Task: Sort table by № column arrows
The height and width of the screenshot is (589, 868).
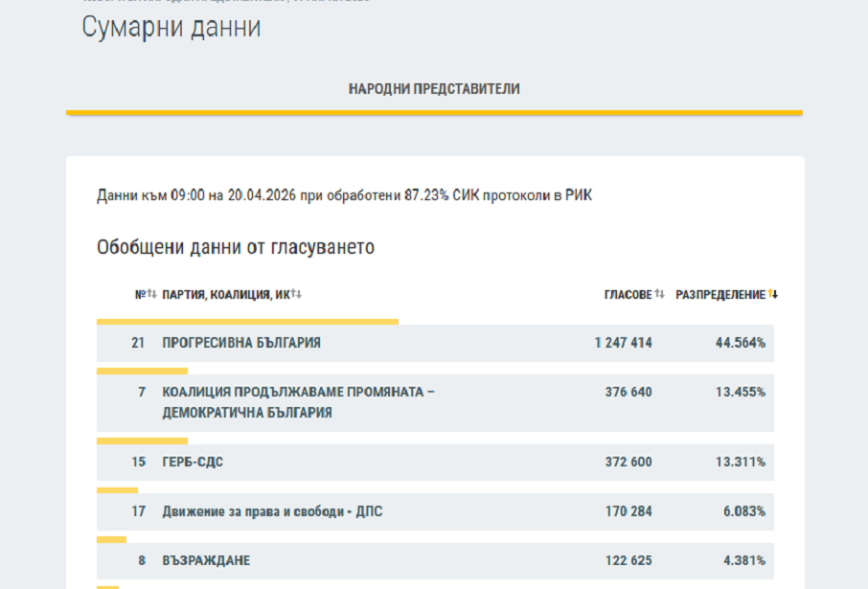Action: pyautogui.click(x=151, y=294)
